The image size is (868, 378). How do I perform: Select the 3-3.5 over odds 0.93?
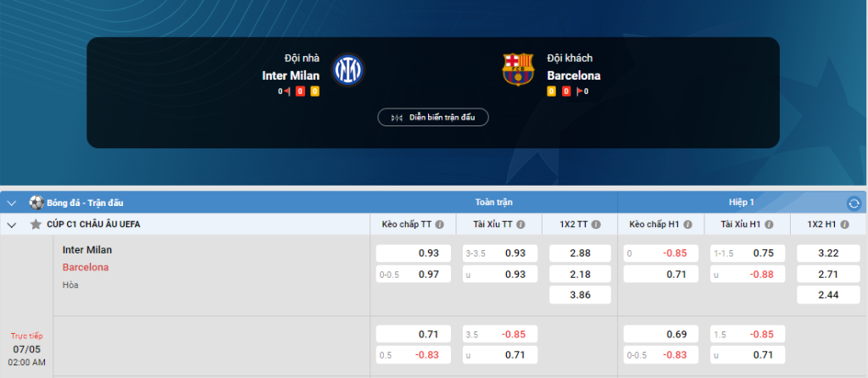pos(500,253)
